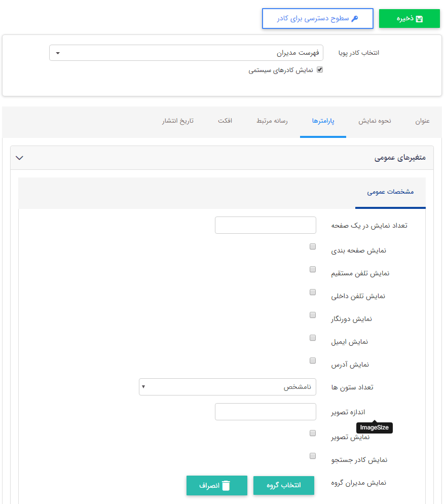Click the سطوح دسترسی برای کادر button

318,18
